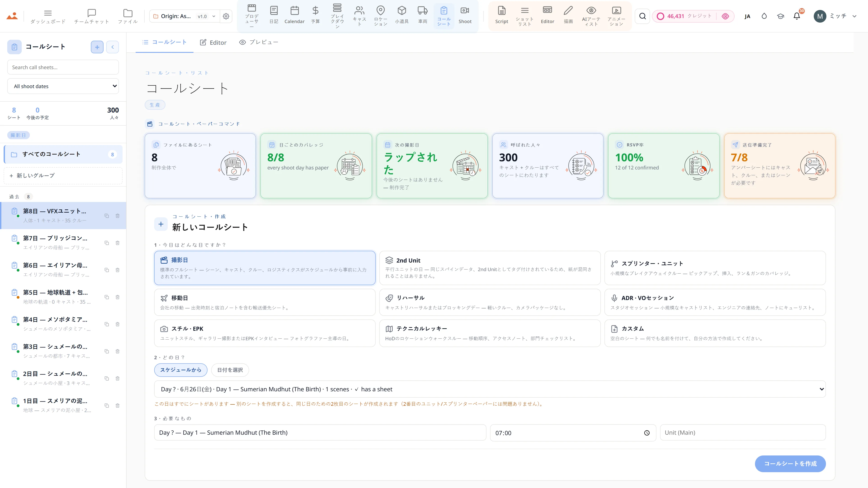Click 新しいグループ button

pyautogui.click(x=63, y=176)
